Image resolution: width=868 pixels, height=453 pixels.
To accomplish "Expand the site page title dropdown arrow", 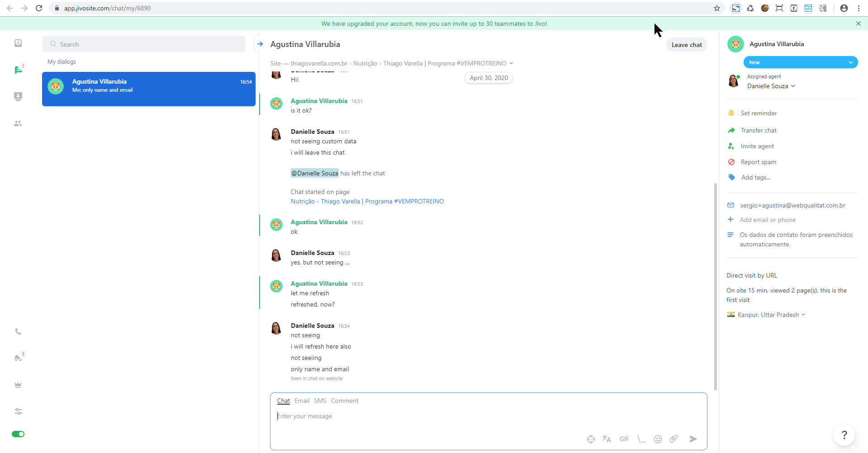I will [511, 63].
